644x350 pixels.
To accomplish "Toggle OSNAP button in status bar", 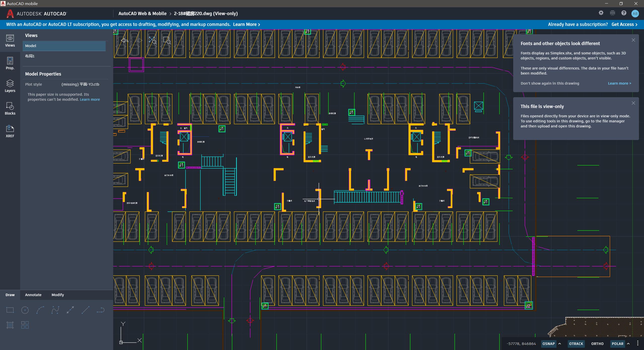I will click(x=548, y=344).
